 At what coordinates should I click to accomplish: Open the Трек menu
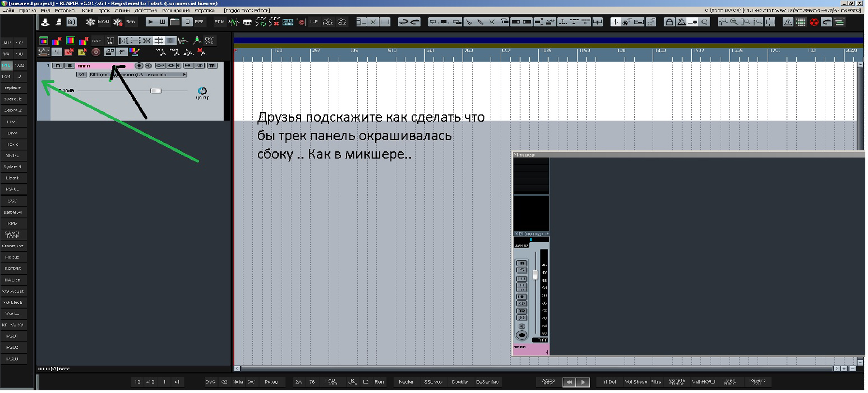click(x=104, y=10)
